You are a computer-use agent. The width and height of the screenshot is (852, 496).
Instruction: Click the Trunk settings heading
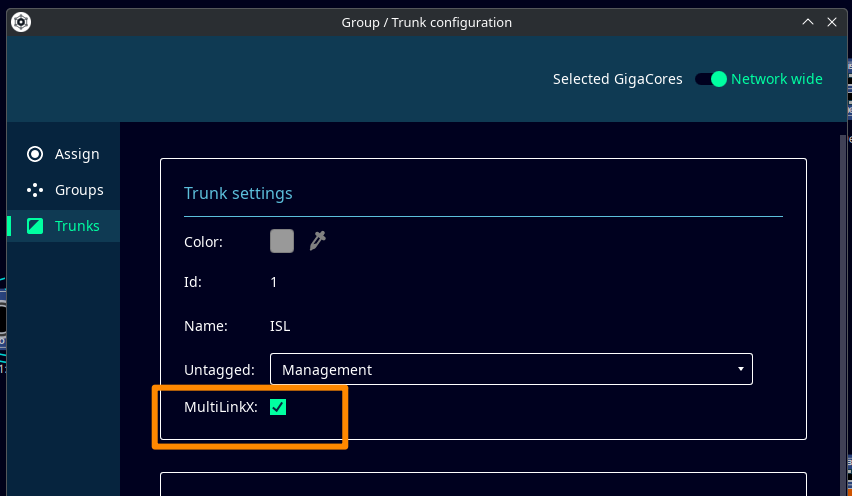[x=238, y=193]
